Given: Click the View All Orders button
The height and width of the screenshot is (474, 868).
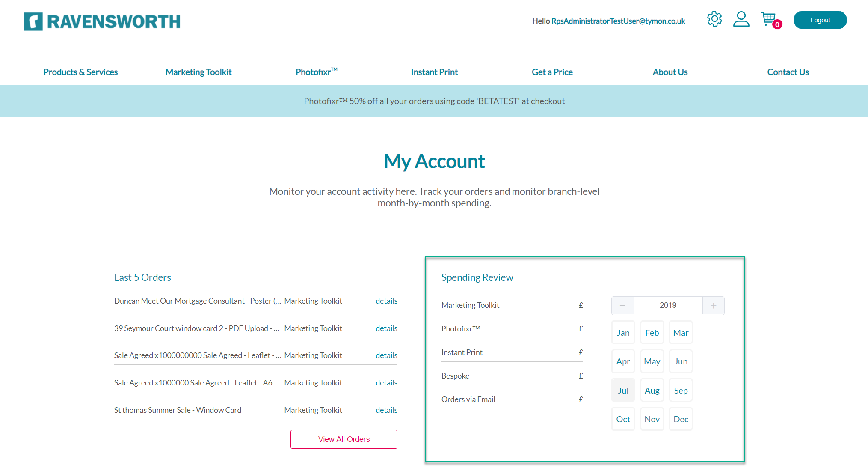Looking at the screenshot, I should pyautogui.click(x=344, y=439).
